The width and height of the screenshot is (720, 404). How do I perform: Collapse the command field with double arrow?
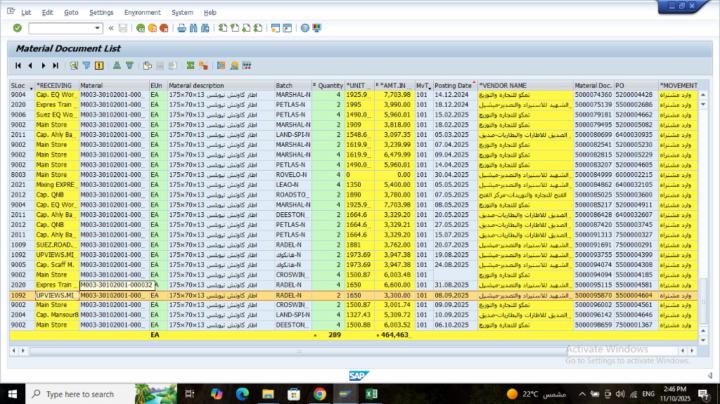click(110, 28)
